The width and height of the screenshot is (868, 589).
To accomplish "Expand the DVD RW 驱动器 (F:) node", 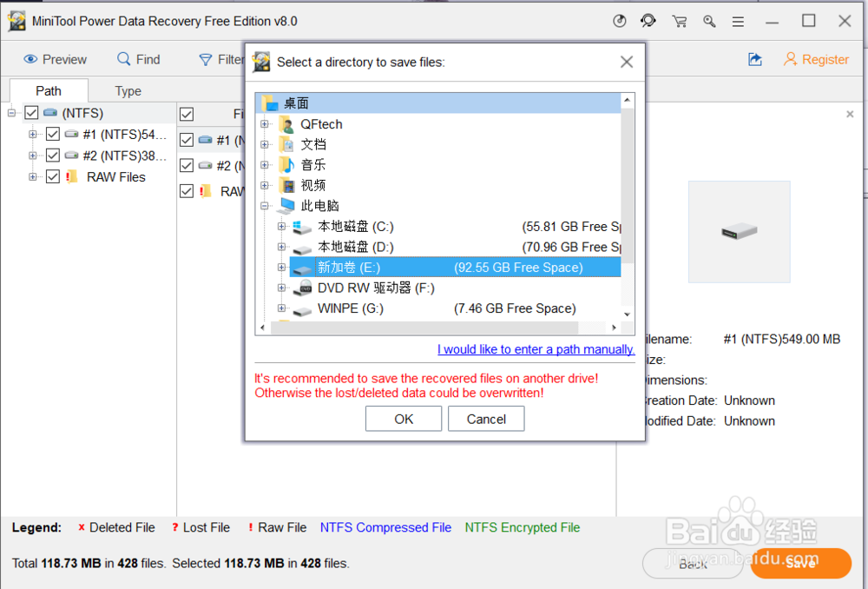I will point(282,288).
